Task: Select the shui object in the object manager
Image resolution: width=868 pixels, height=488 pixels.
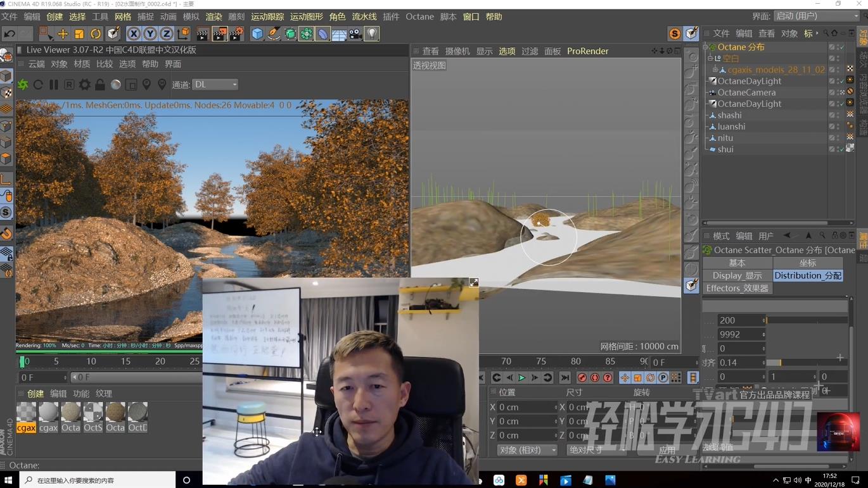Action: click(x=725, y=149)
